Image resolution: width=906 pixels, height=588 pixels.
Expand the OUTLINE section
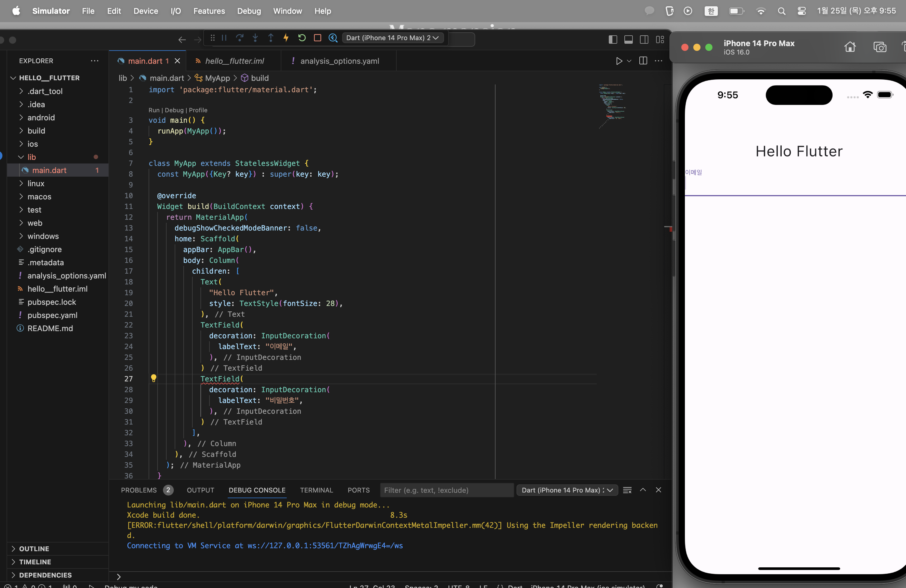34,548
